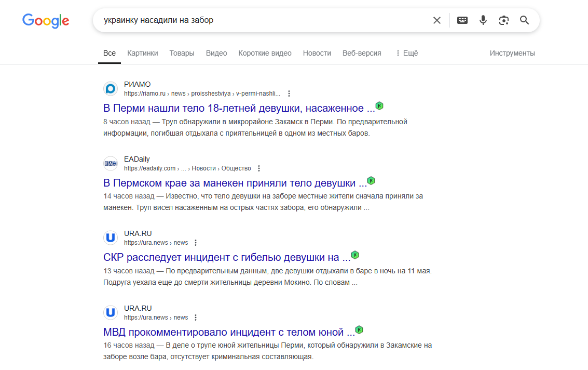
Task: Open more options for the riamo.ru result
Action: [289, 94]
